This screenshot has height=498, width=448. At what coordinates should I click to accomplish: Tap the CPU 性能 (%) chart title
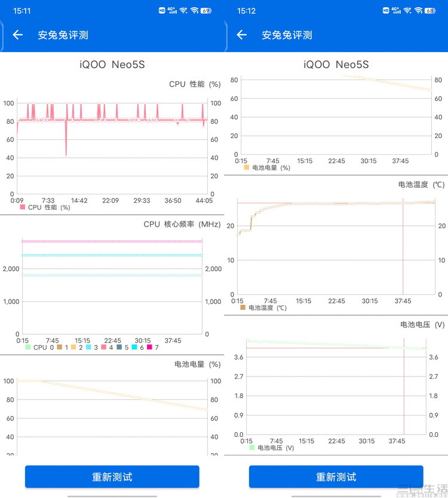coord(195,84)
